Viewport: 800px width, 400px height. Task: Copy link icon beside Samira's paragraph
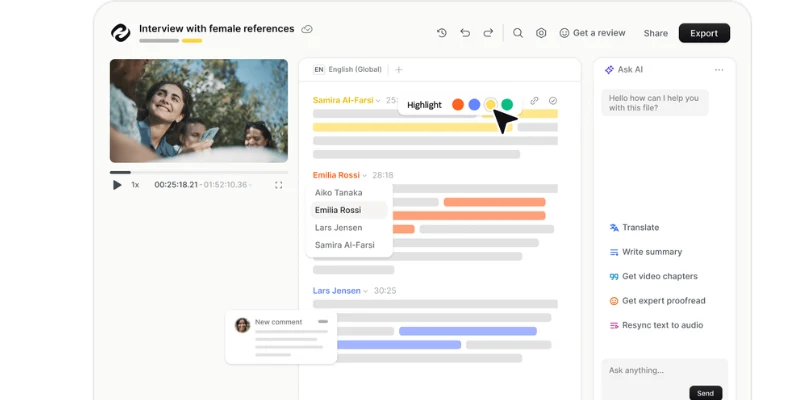pos(534,101)
